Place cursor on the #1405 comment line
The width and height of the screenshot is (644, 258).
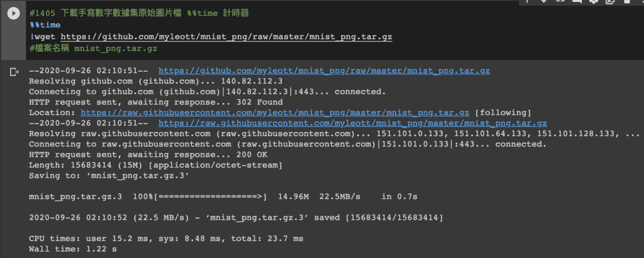coord(139,14)
